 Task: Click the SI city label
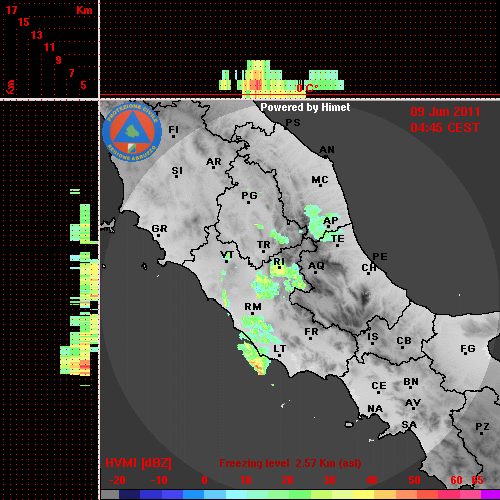(x=177, y=171)
